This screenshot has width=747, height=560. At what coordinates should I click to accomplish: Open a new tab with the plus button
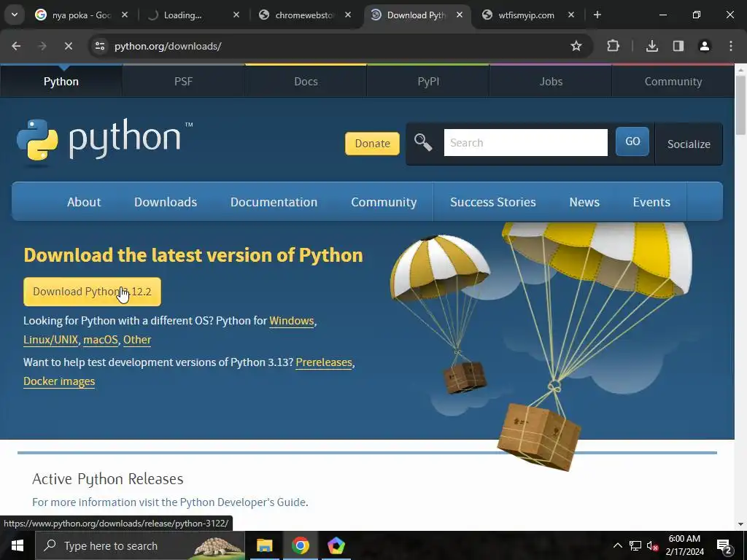(x=597, y=15)
